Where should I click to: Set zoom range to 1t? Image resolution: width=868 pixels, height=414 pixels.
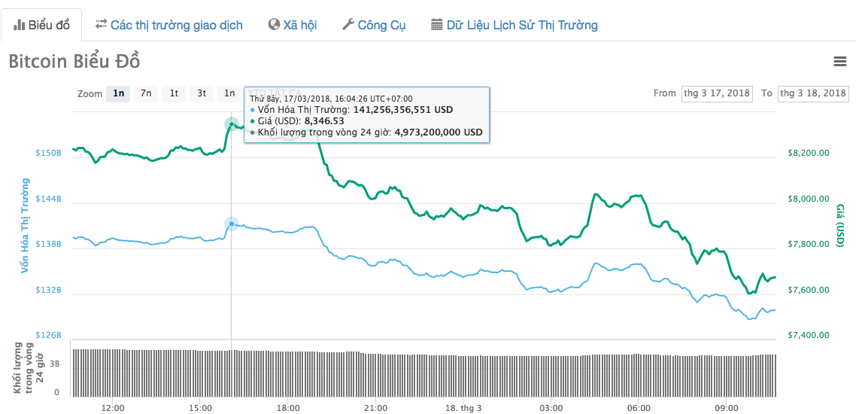point(174,93)
